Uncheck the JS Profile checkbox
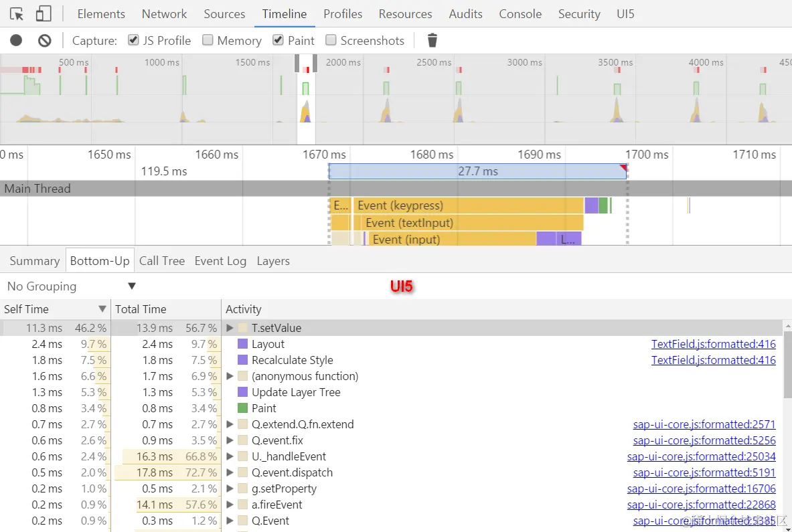The image size is (792, 532). 133,40
